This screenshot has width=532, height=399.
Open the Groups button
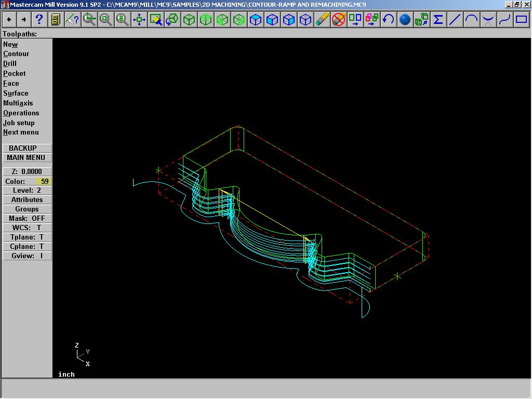point(27,209)
